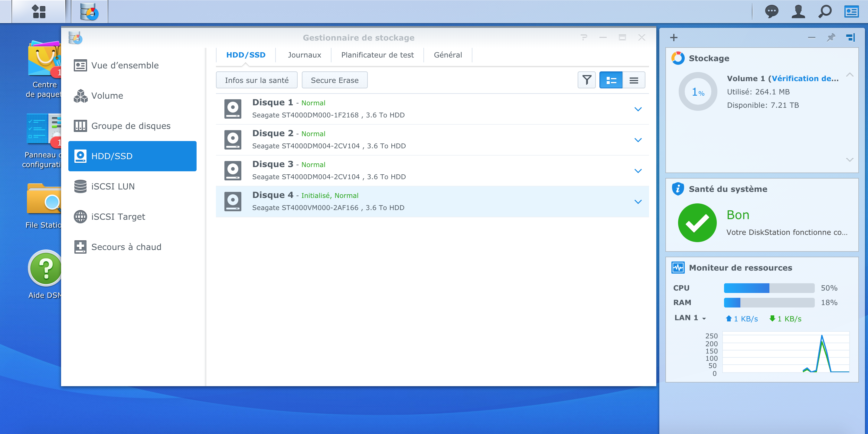Open the notifications speech bubble icon

coord(772,12)
